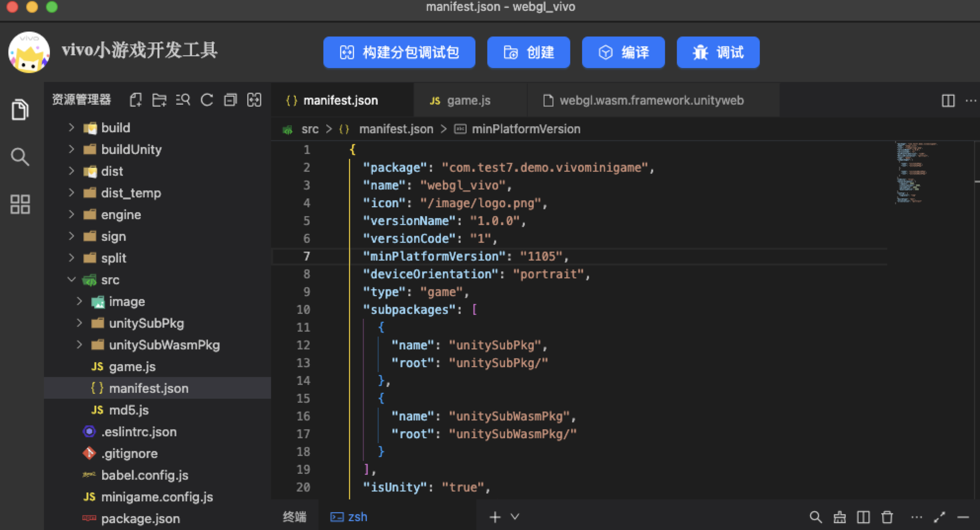Expand the unitySubWasmPkg folder
This screenshot has width=980, height=530.
click(x=157, y=345)
